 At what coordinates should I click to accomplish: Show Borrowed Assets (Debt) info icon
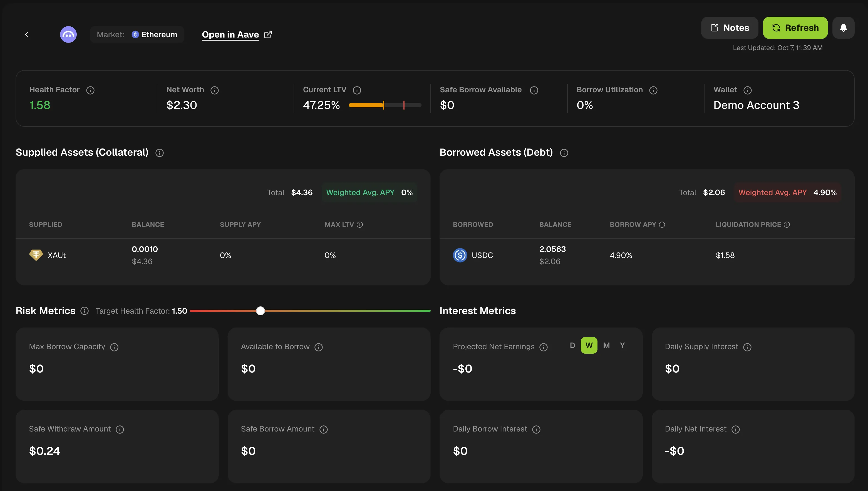(564, 153)
